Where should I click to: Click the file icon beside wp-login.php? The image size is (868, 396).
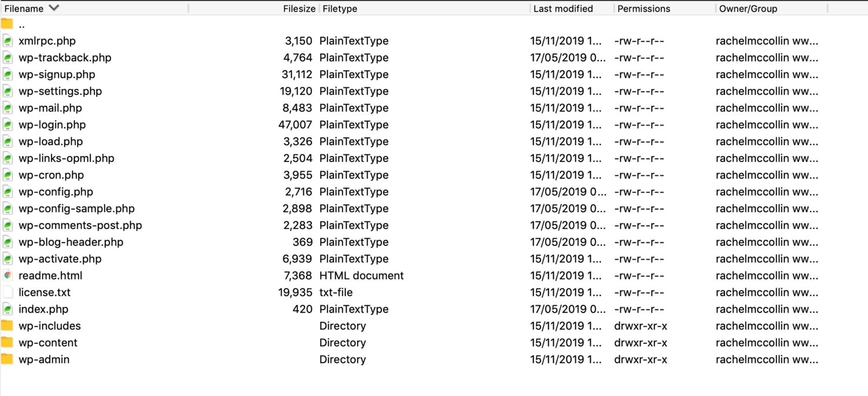[8, 124]
